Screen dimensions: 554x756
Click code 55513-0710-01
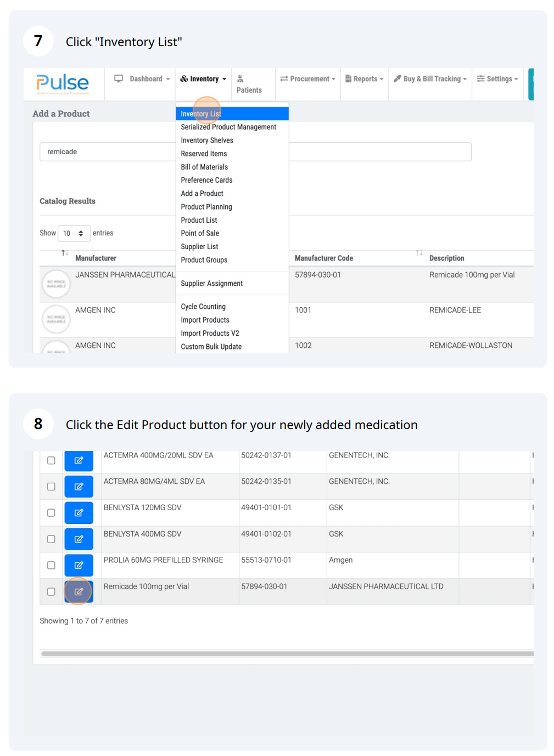(x=266, y=560)
